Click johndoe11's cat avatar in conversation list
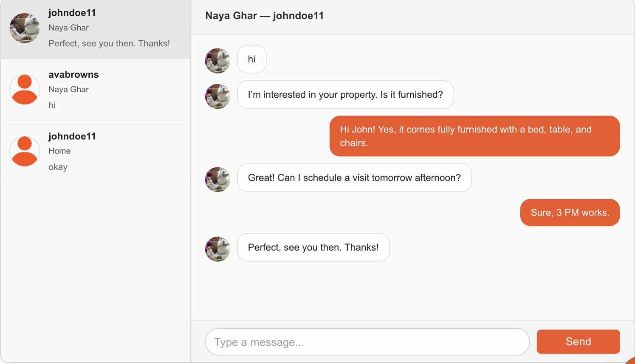 (x=25, y=28)
